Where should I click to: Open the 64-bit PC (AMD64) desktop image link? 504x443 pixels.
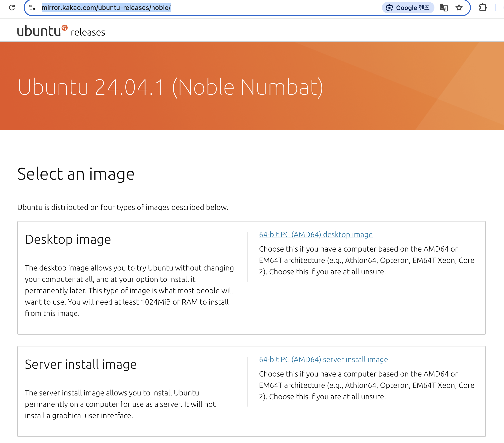coord(316,234)
